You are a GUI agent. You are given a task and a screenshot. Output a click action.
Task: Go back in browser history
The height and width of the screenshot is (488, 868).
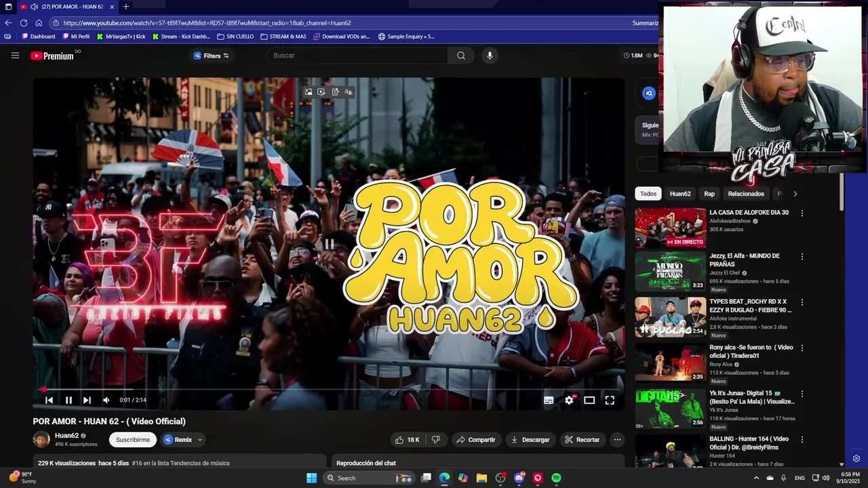click(x=8, y=22)
